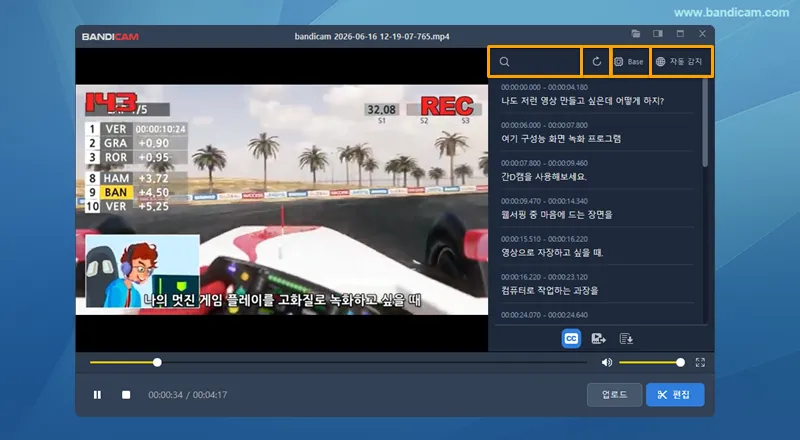Click the 업로드 button
Viewport: 800px width, 440px height.
click(614, 395)
